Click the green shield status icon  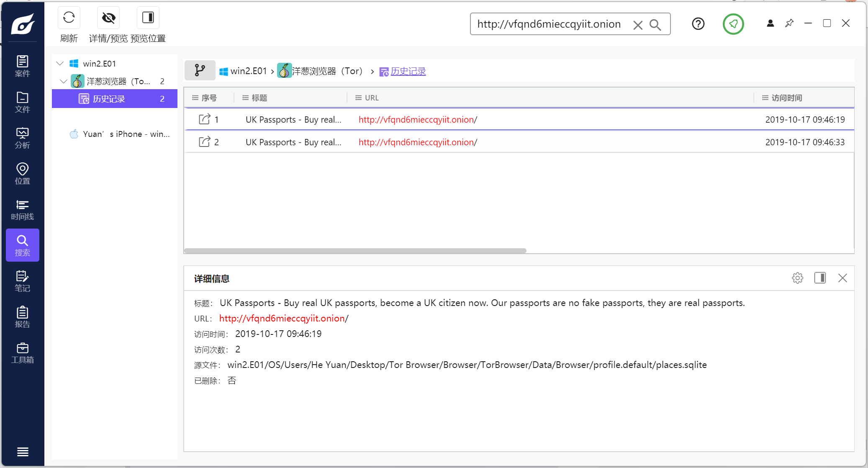pos(733,24)
